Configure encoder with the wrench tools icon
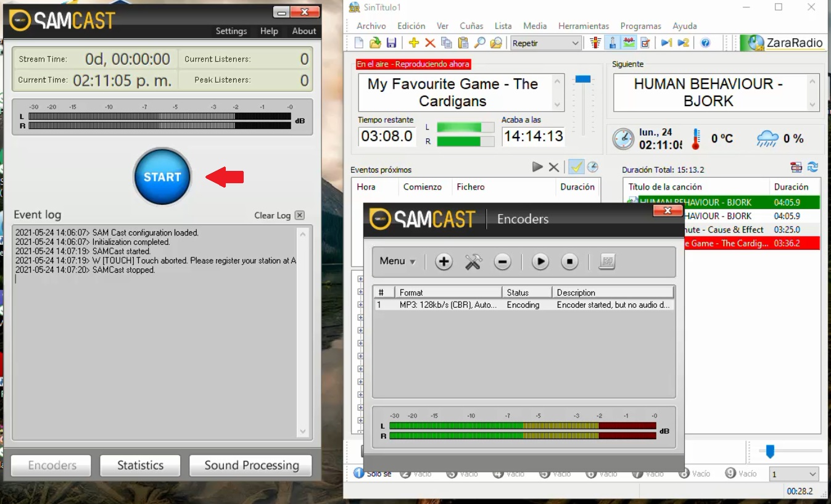This screenshot has height=504, width=831. pyautogui.click(x=473, y=262)
